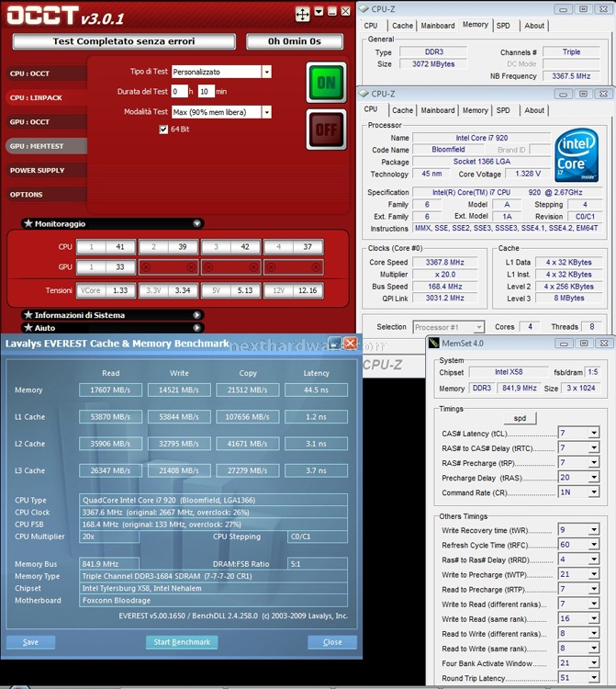Click the disabled GPU 2 sensor slot
The width and height of the screenshot is (616, 689).
coord(169,267)
